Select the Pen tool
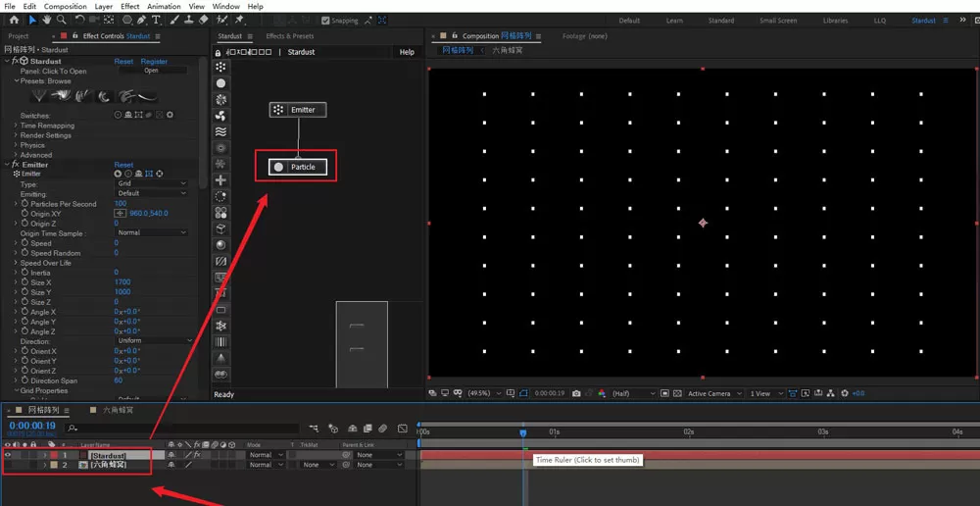The width and height of the screenshot is (980, 506). point(142,20)
